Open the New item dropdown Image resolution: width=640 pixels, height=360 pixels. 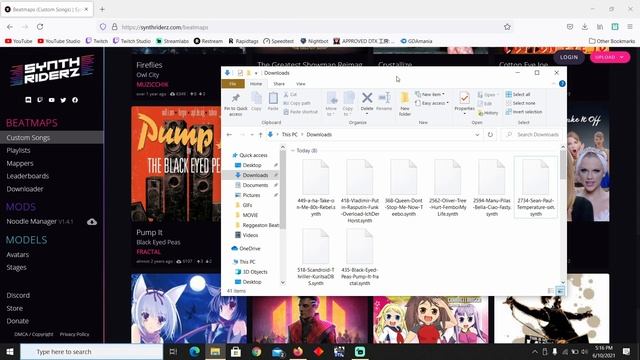click(430, 94)
